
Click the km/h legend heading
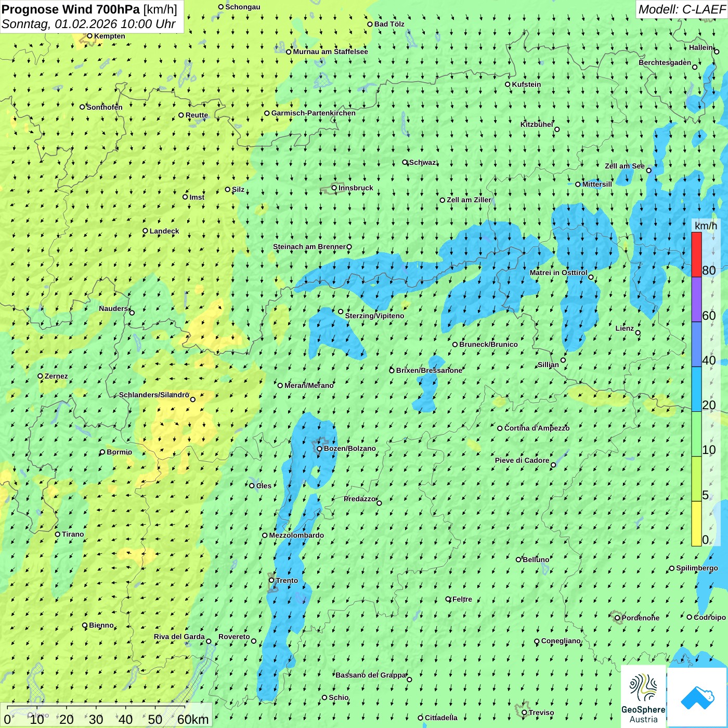click(x=706, y=226)
